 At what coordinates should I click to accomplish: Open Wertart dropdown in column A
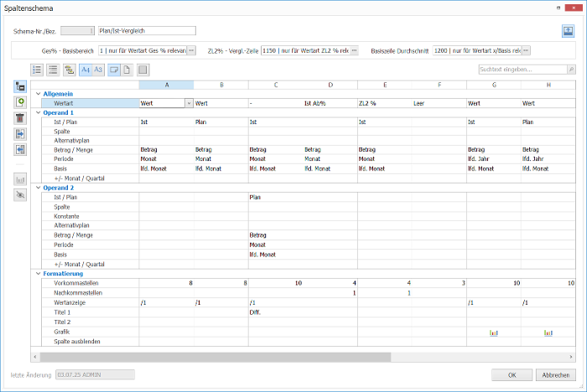tap(189, 103)
